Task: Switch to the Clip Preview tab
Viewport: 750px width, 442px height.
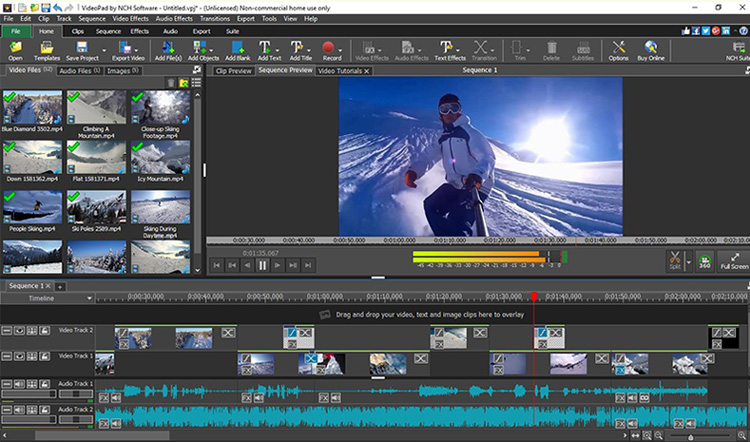Action: (x=233, y=71)
